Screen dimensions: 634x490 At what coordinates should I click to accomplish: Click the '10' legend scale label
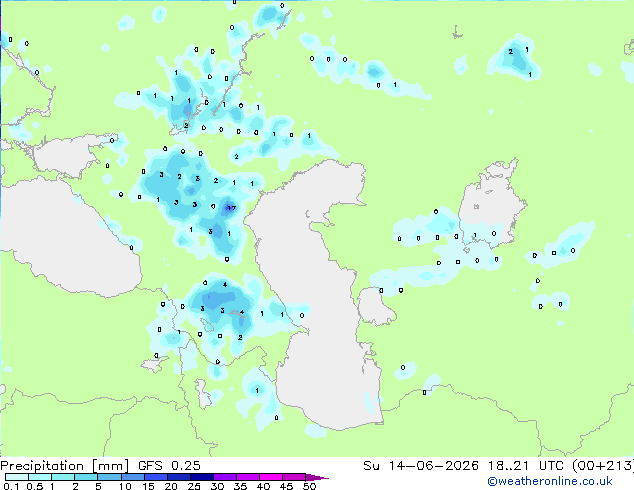point(125,486)
